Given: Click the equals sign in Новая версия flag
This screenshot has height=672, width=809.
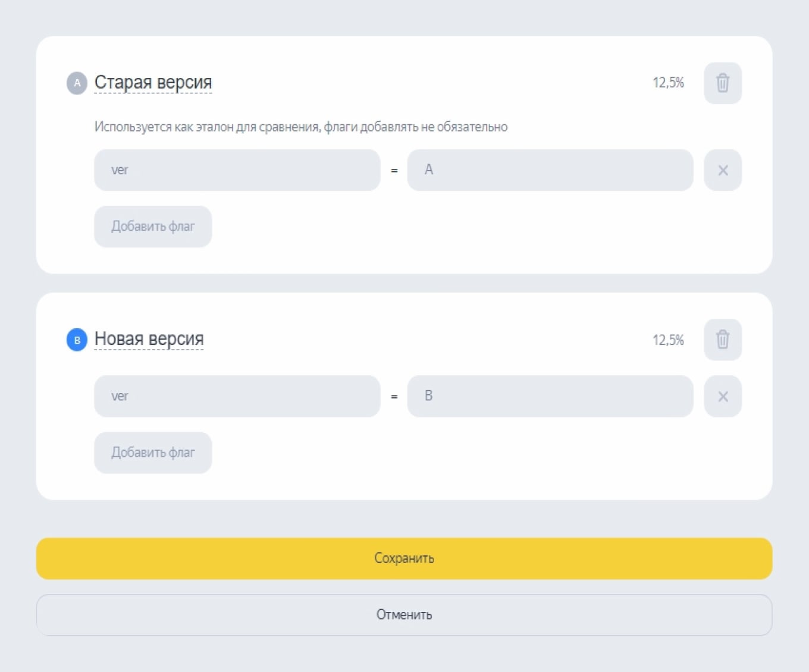Looking at the screenshot, I should (x=394, y=397).
